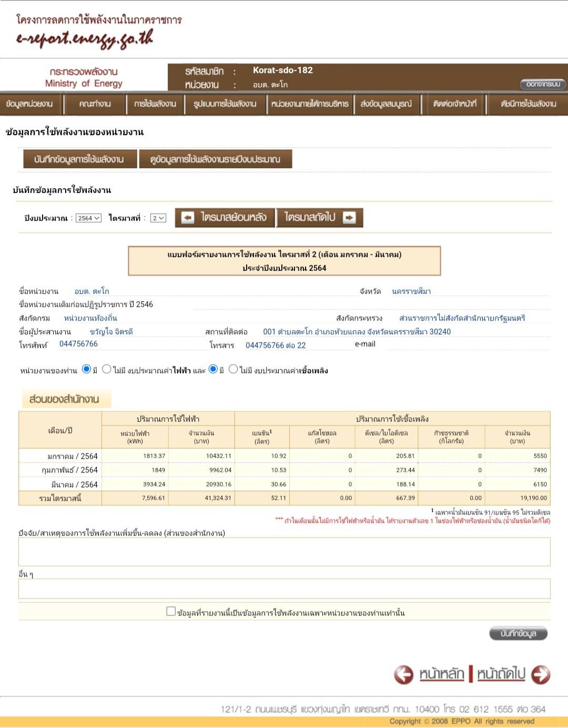This screenshot has height=728, width=568.
Task: Open the การใช้พลังงาน menu
Action: click(155, 104)
